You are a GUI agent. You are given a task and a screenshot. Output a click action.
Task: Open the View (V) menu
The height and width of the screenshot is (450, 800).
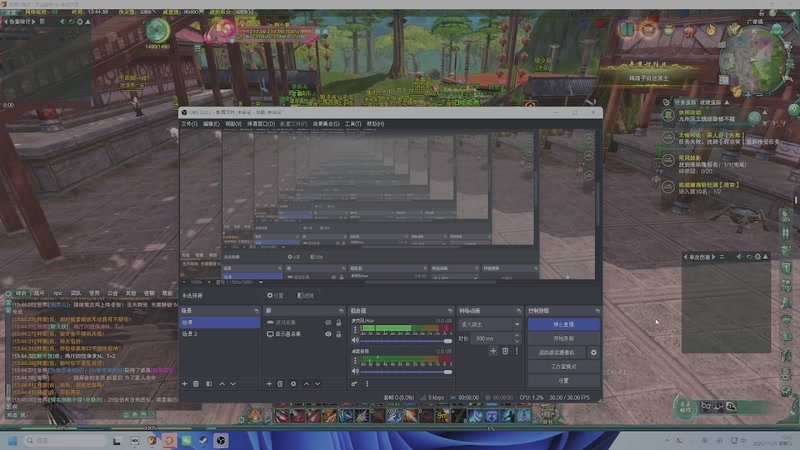[233, 124]
